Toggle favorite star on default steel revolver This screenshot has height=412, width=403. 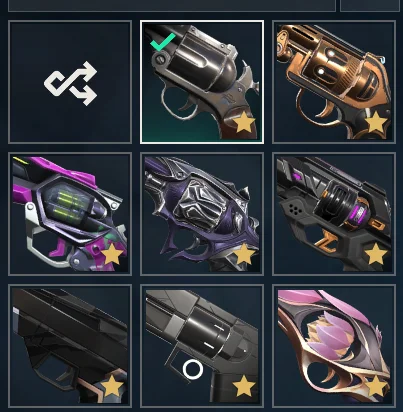[x=244, y=122]
